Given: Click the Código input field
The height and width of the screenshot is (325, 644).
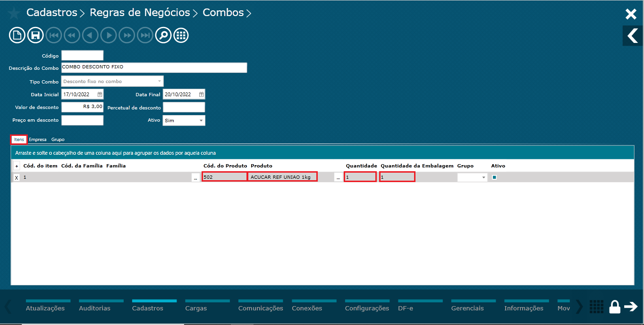Looking at the screenshot, I should tap(82, 56).
